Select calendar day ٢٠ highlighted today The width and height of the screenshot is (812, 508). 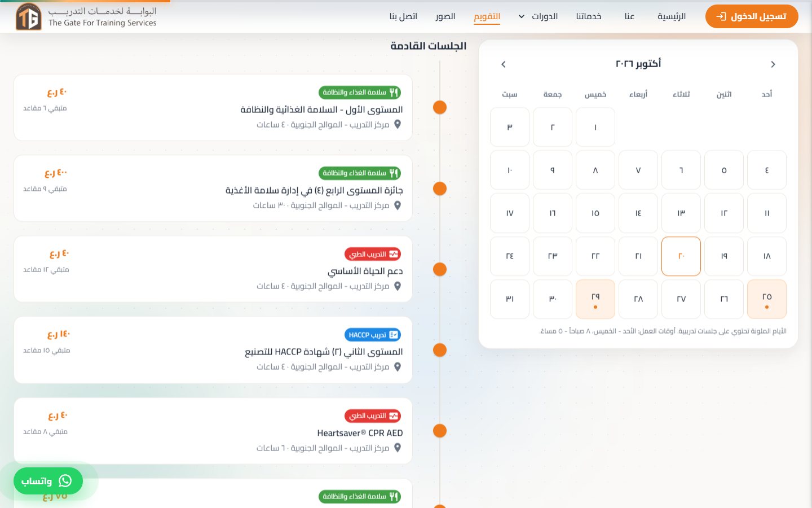pos(681,256)
